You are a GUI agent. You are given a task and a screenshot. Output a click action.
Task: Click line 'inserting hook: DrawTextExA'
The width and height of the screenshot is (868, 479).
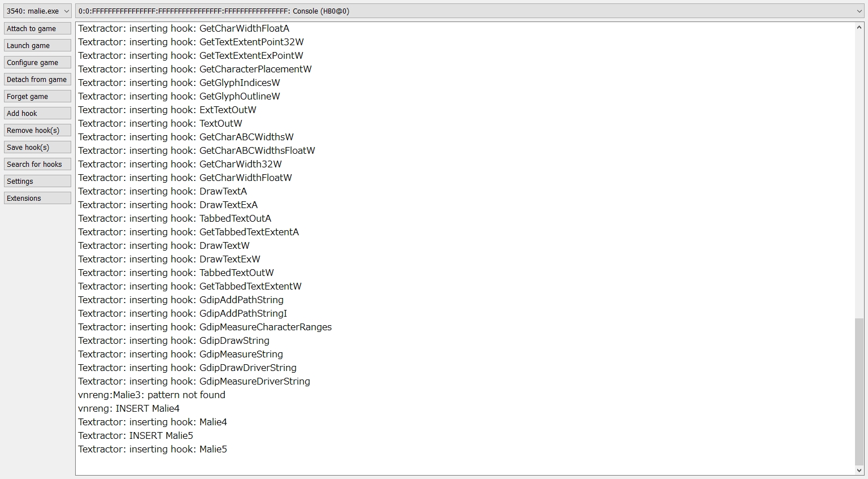click(x=168, y=205)
